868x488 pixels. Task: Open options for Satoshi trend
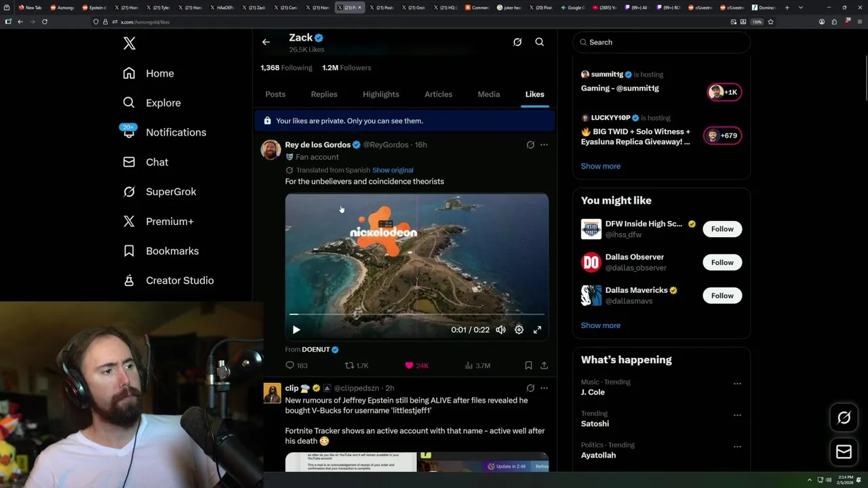pos(737,415)
